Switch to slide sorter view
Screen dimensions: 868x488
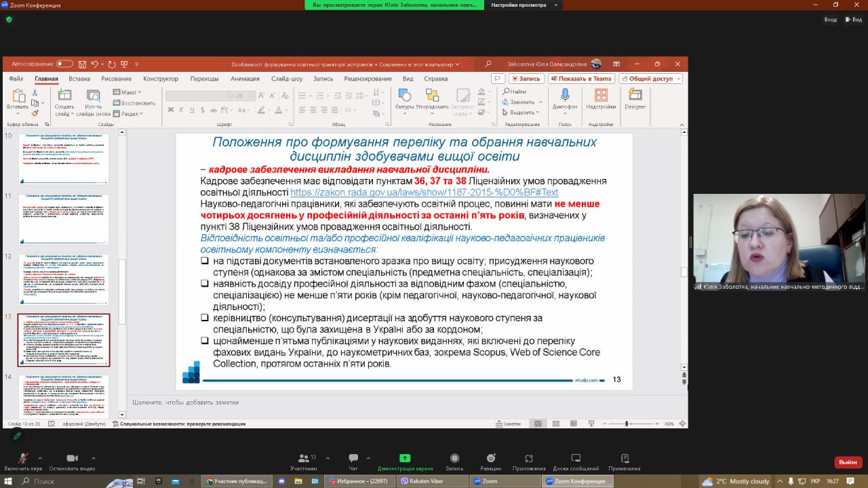[x=556, y=424]
